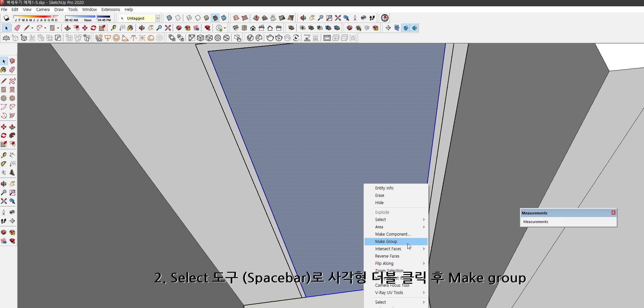Toggle Display Section Planes
This screenshot has width=644, height=308.
(397, 28)
